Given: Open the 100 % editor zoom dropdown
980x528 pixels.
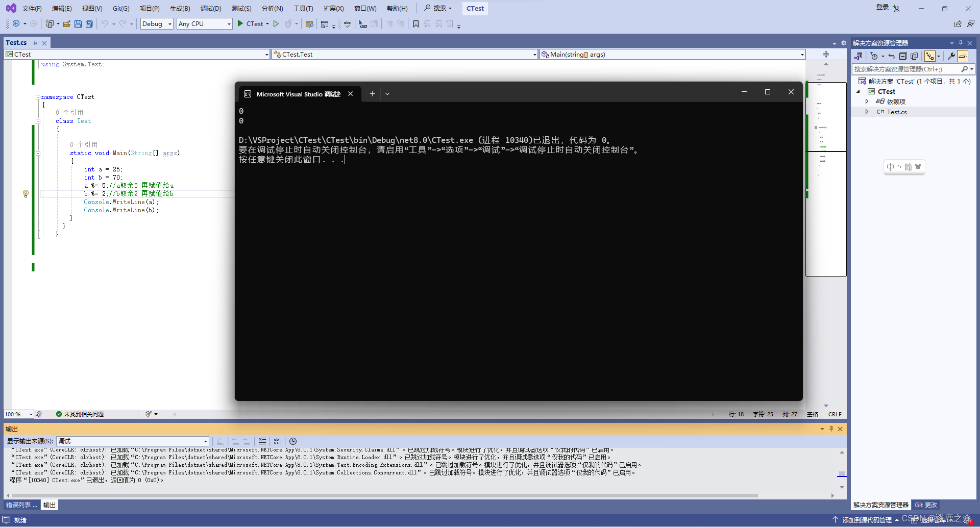Looking at the screenshot, I should [18, 414].
